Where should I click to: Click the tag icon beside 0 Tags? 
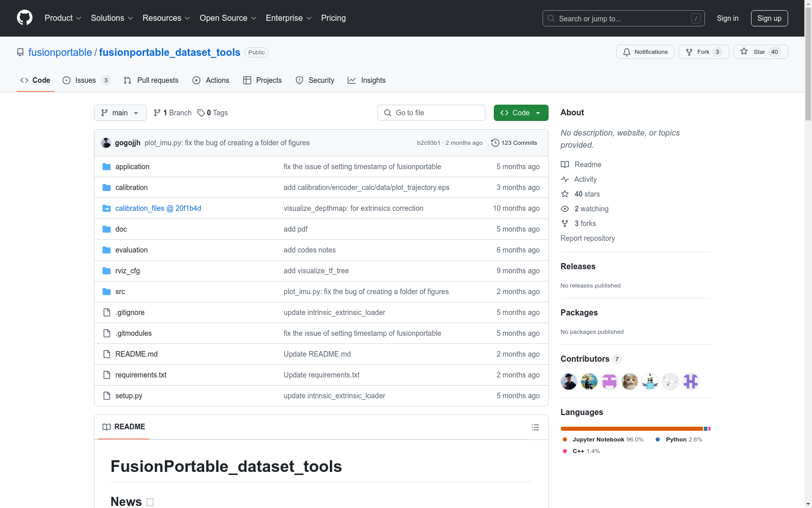pyautogui.click(x=201, y=113)
